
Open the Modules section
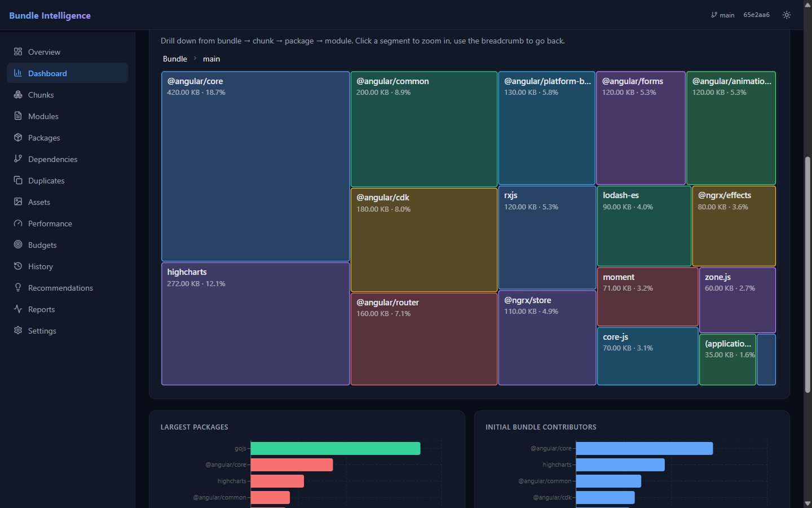point(67,116)
